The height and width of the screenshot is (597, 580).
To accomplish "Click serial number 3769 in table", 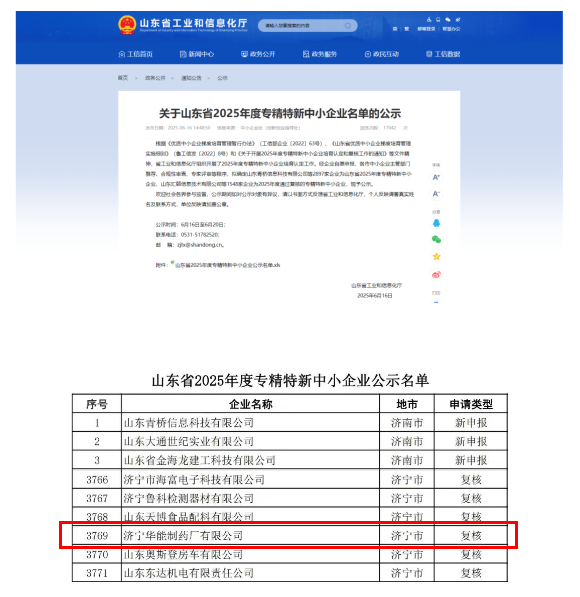I will pos(97,536).
